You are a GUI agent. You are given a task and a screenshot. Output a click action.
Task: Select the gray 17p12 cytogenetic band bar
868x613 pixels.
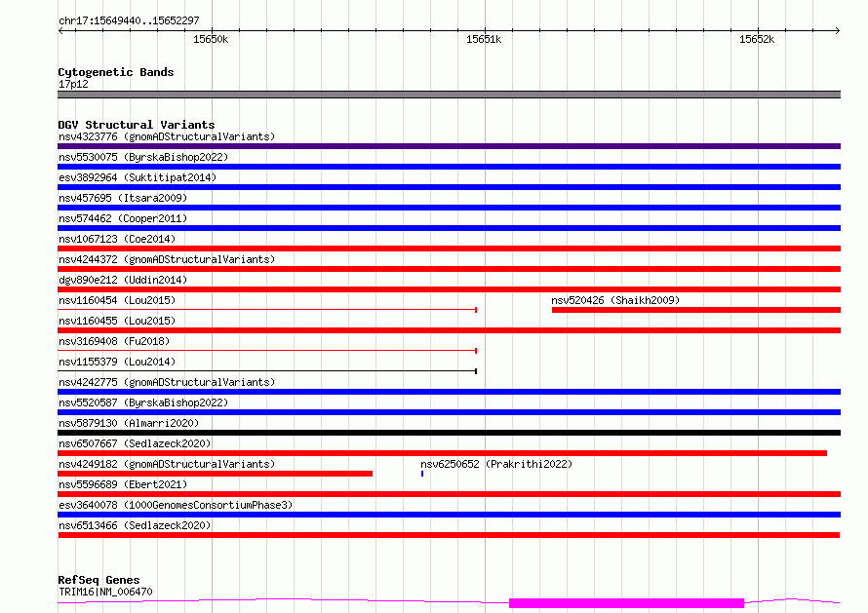point(449,95)
